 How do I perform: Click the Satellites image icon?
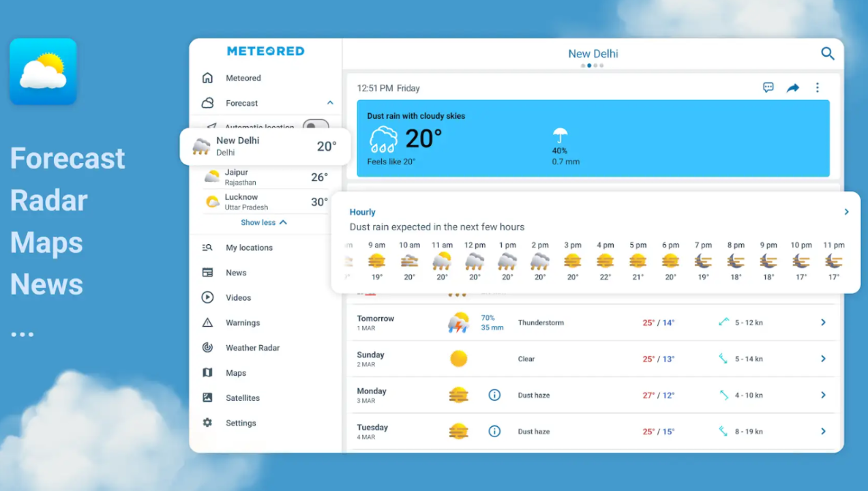207,398
